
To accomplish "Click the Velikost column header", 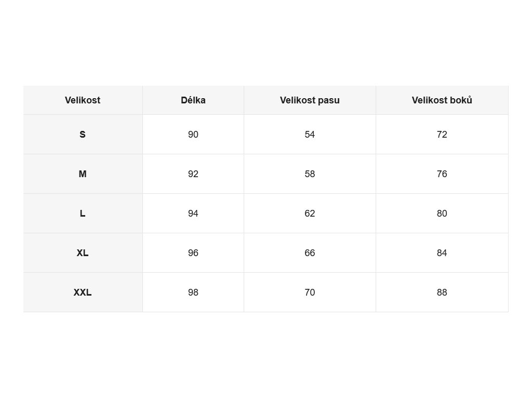I will click(83, 100).
